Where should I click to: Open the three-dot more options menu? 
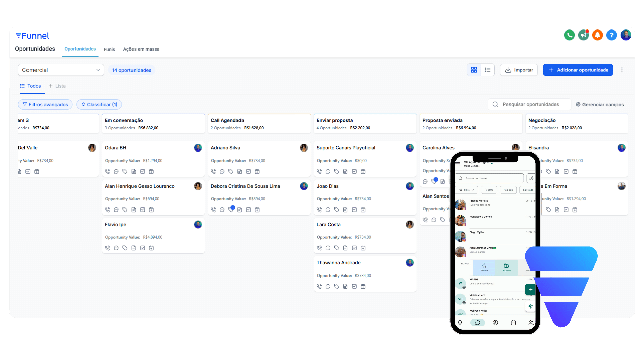(622, 70)
